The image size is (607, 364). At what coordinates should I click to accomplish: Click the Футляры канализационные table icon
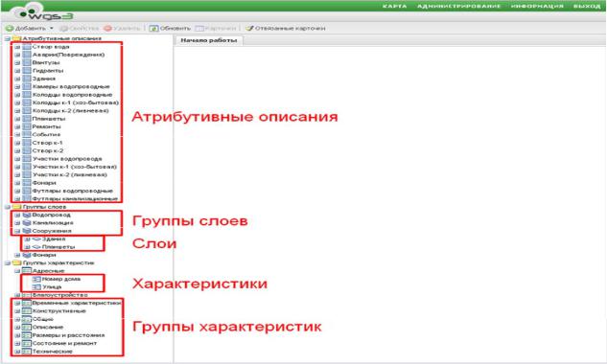click(x=26, y=199)
